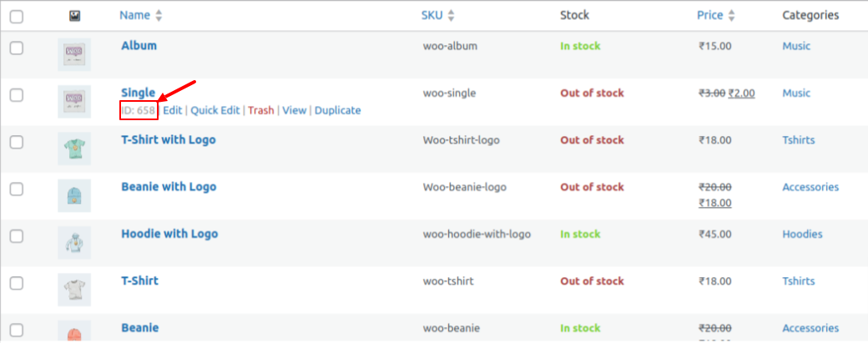Viewport: 868px width, 343px height.
Task: Open T-Shirt with Logo thumbnail image
Action: [x=73, y=149]
